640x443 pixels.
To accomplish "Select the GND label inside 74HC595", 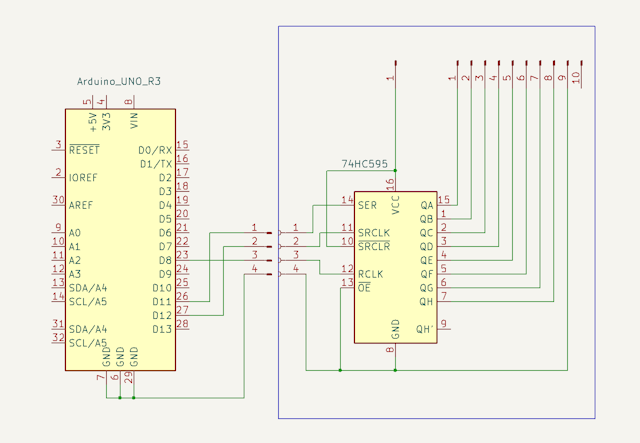I will click(x=396, y=329).
